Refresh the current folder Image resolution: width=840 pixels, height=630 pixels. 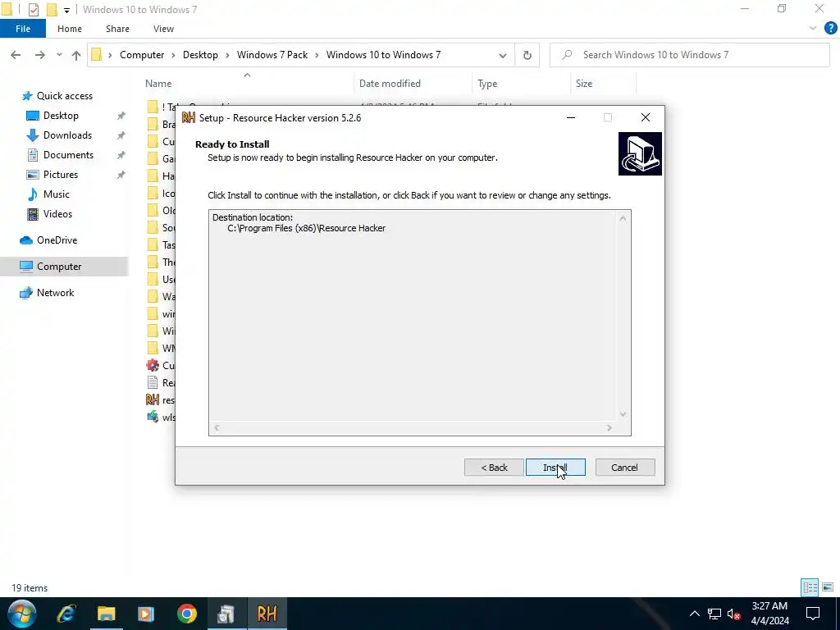tap(527, 55)
